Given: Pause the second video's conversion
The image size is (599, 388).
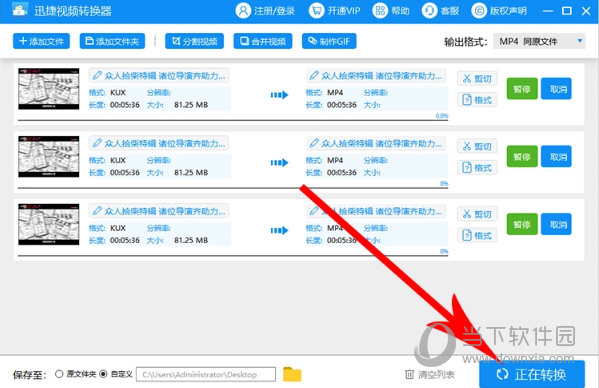Looking at the screenshot, I should (522, 157).
